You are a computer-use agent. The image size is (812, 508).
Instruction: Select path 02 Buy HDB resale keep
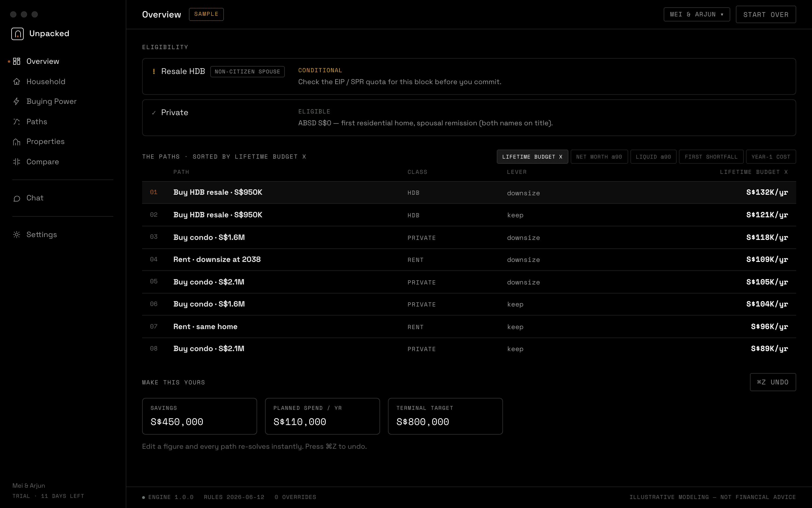469,215
